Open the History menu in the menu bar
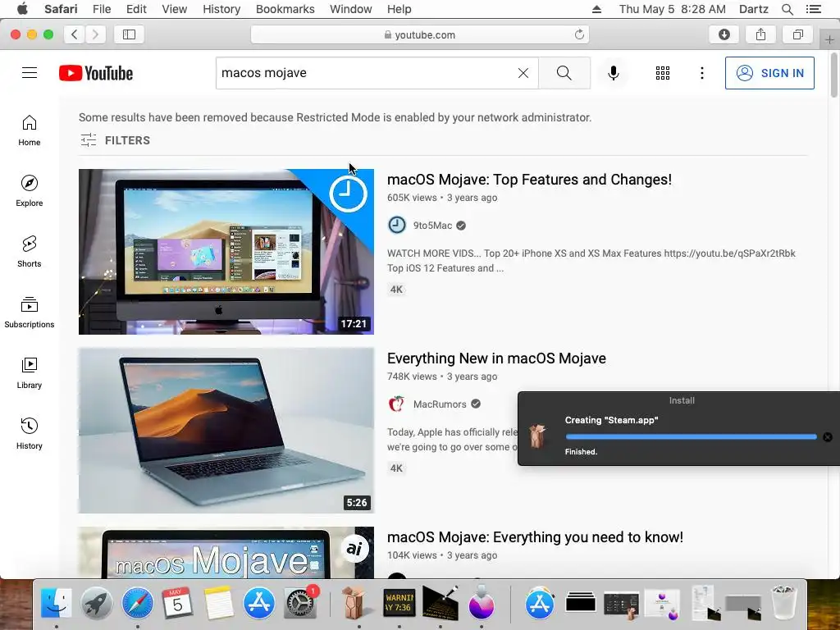Image resolution: width=840 pixels, height=630 pixels. point(221,9)
